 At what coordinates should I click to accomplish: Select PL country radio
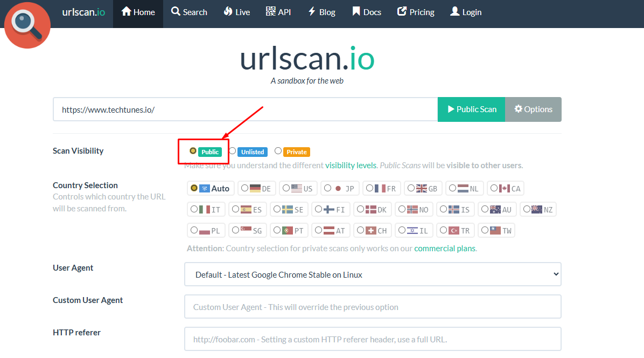pos(194,230)
